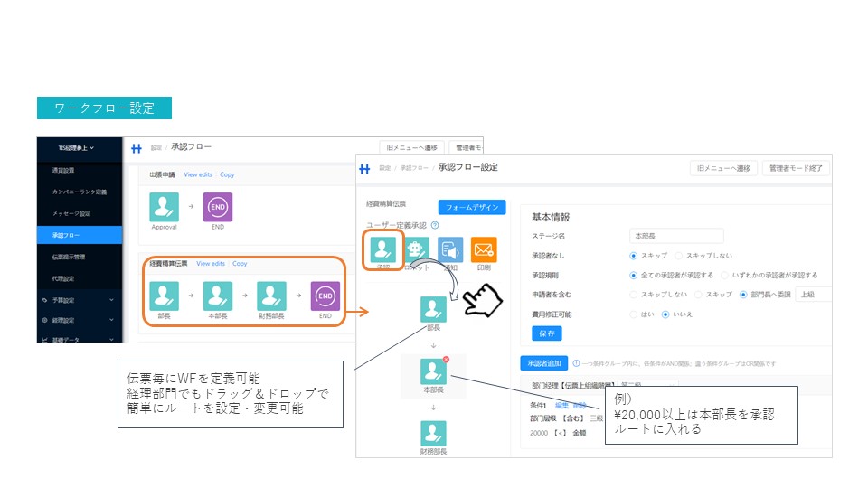868x488 pixels.
Task: Click the chart icon beside 基礎データ
Action: tap(45, 340)
